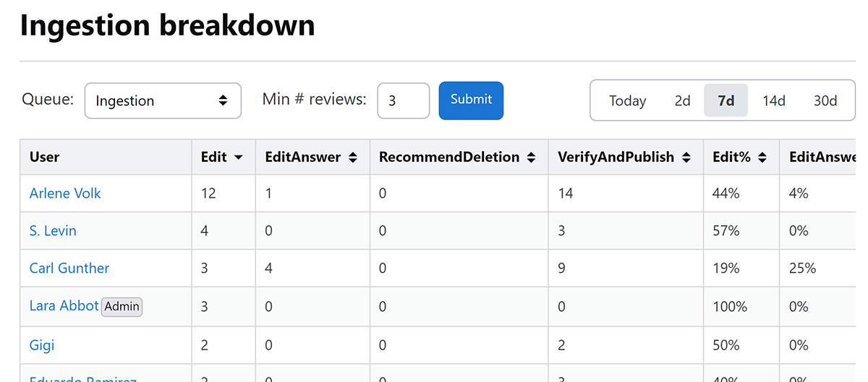Viewport: 868px width, 382px height.
Task: Open the S. Levin user link
Action: (53, 231)
